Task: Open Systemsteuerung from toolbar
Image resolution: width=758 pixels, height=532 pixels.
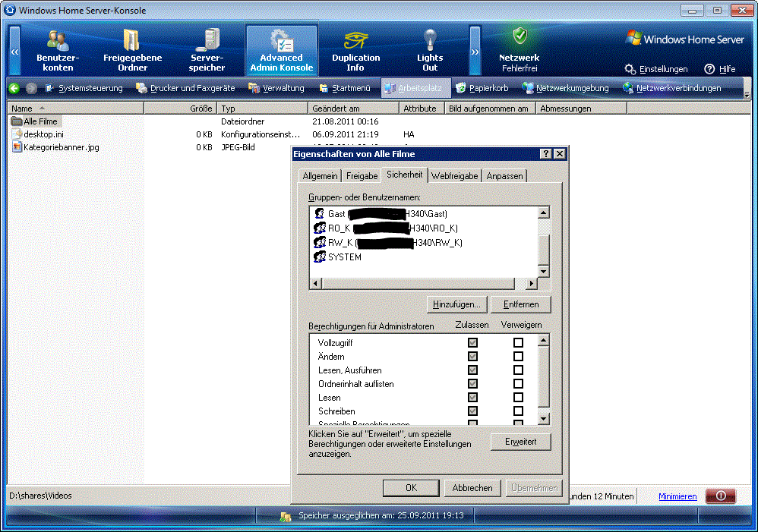Action: point(84,88)
